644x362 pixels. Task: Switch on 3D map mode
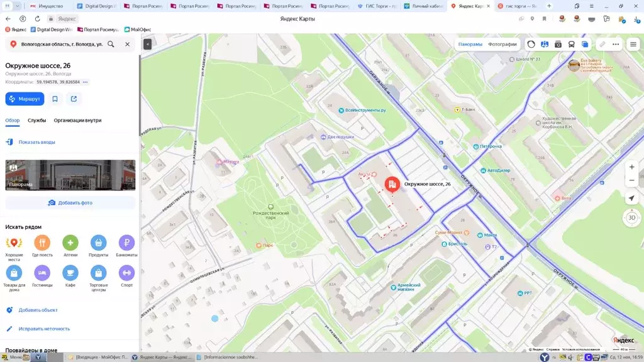(x=631, y=218)
